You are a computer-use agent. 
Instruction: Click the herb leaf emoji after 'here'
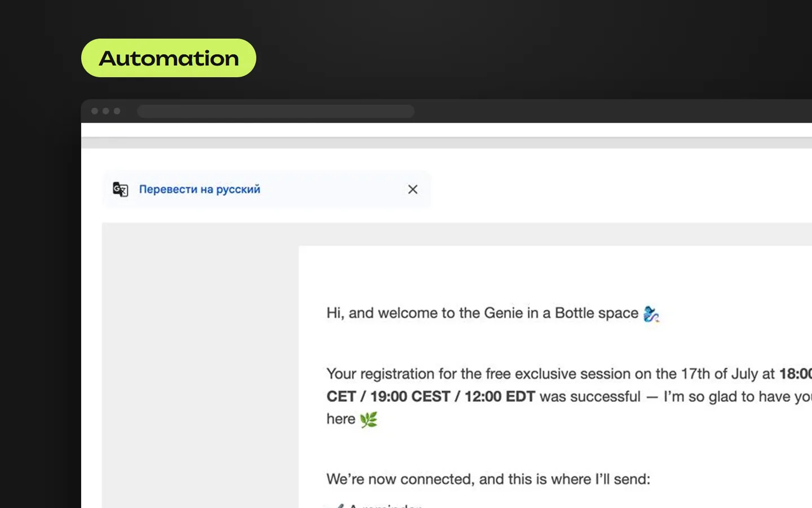[369, 419]
